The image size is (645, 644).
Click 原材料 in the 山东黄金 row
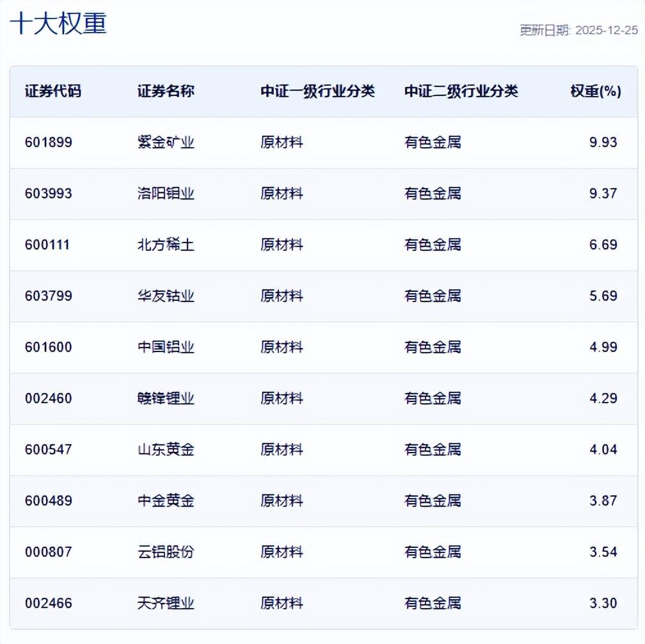(282, 449)
